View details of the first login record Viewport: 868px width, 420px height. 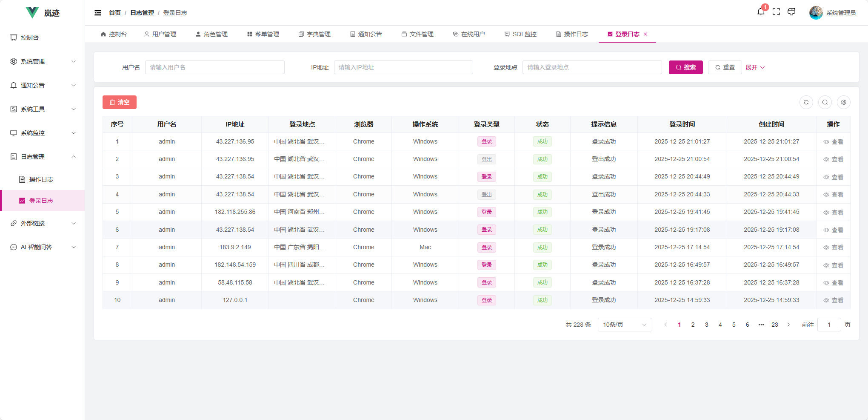tap(833, 141)
